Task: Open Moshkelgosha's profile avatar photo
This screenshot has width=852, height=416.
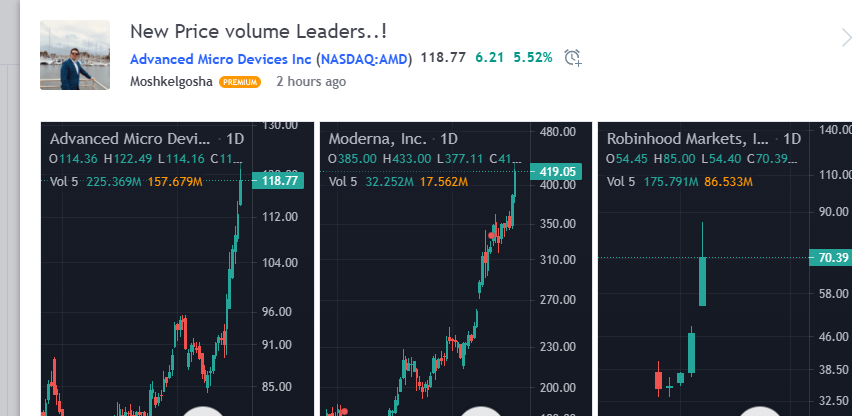Action: click(x=75, y=55)
